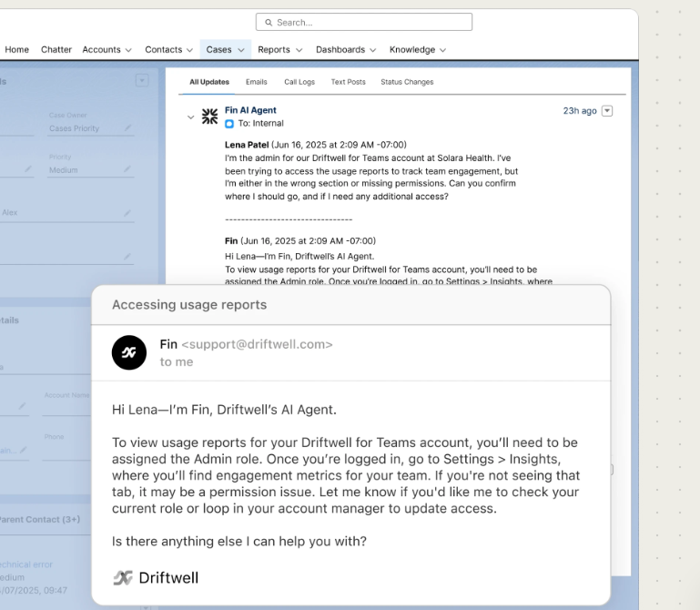Click the Lena Patel name in feed
The width and height of the screenshot is (700, 610).
[x=247, y=145]
